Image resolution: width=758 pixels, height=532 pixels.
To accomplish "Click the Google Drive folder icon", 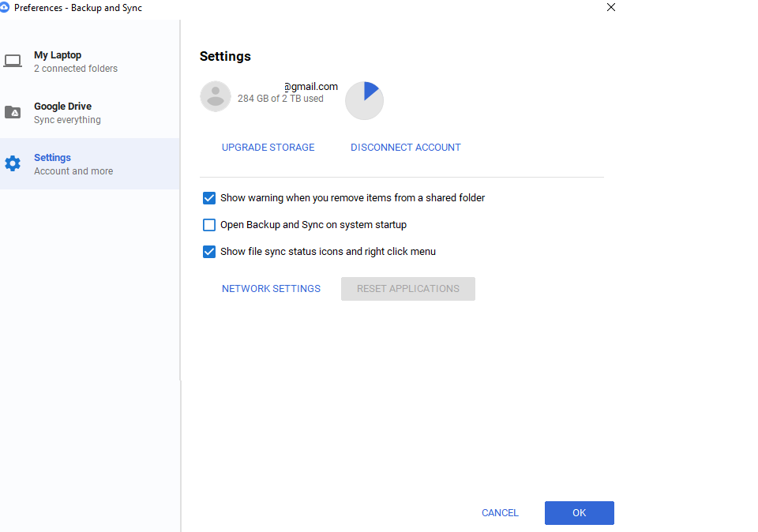I will click(x=13, y=112).
